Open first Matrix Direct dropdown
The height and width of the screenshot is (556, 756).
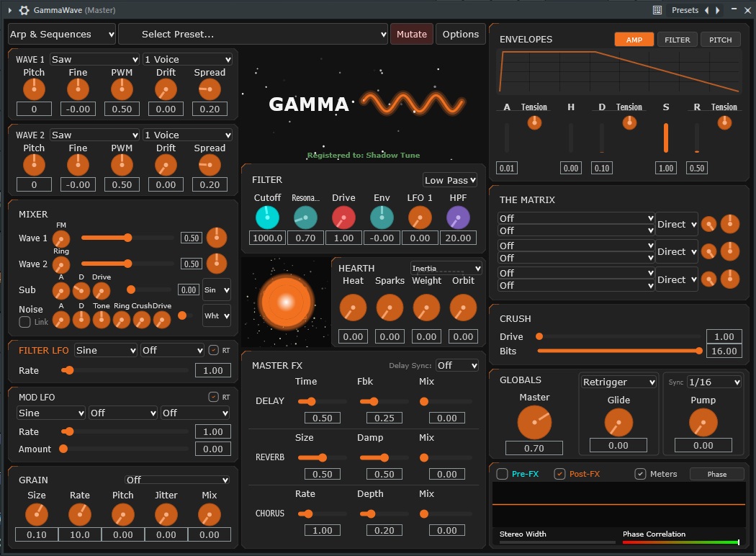pos(677,224)
